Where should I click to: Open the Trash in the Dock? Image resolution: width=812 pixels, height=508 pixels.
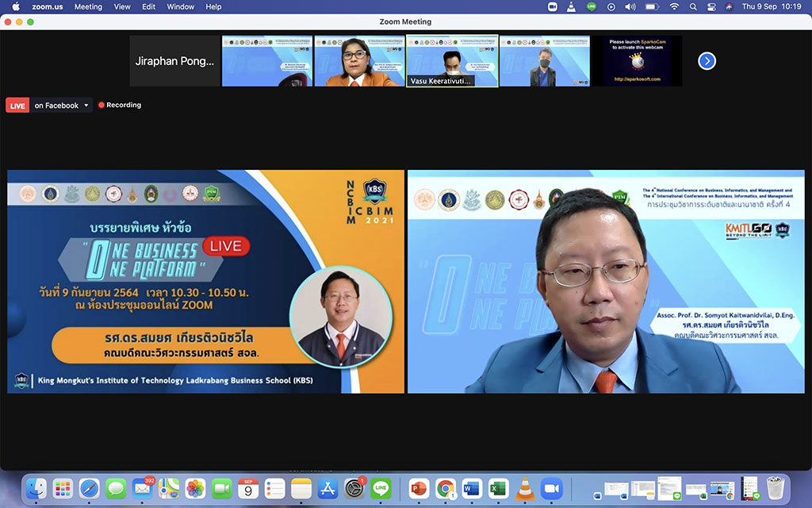pos(776,489)
